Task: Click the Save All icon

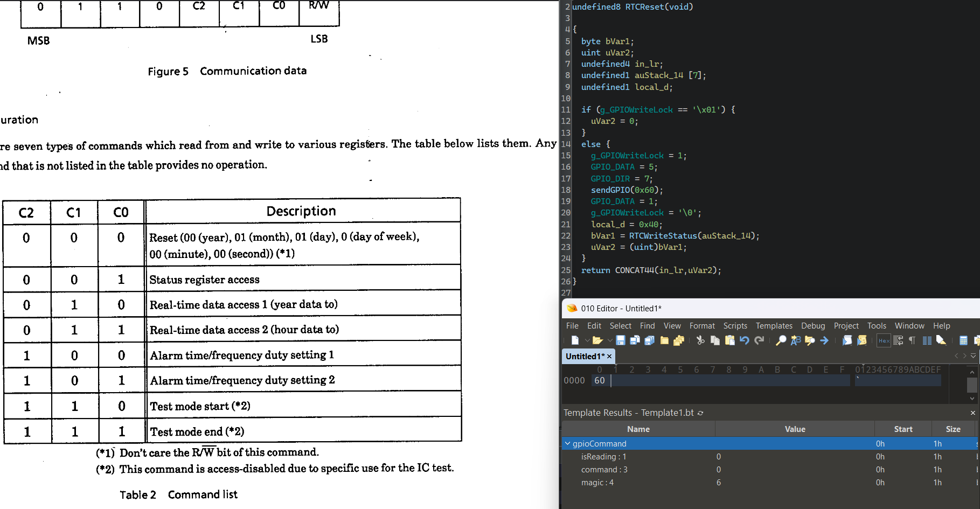Action: click(649, 340)
